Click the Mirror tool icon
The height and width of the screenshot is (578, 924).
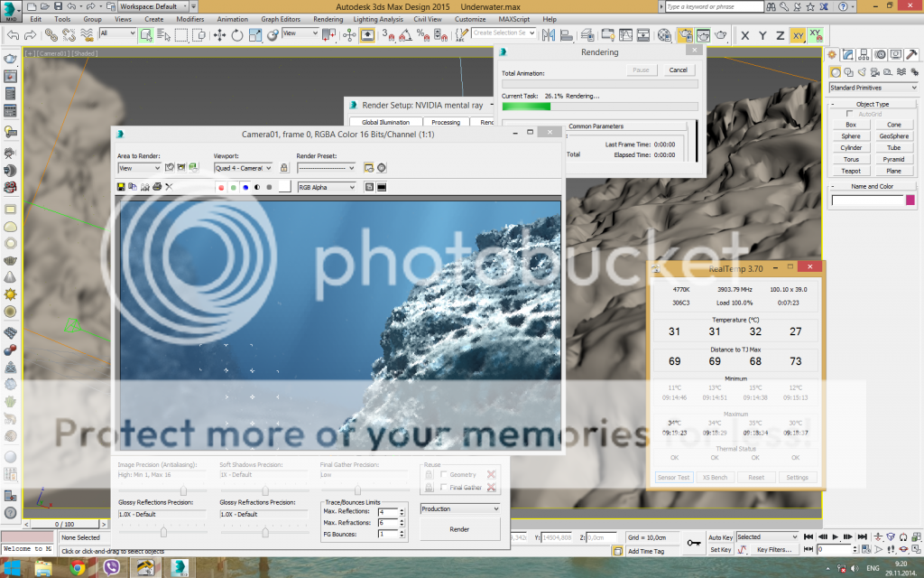(x=549, y=35)
